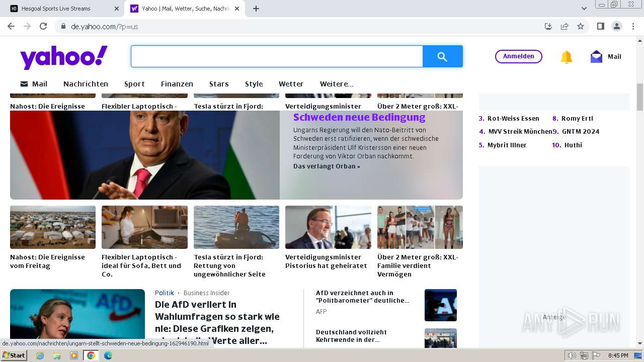Image resolution: width=644 pixels, height=362 pixels.
Task: Open Nachrichten in the navigation
Action: [x=86, y=84]
